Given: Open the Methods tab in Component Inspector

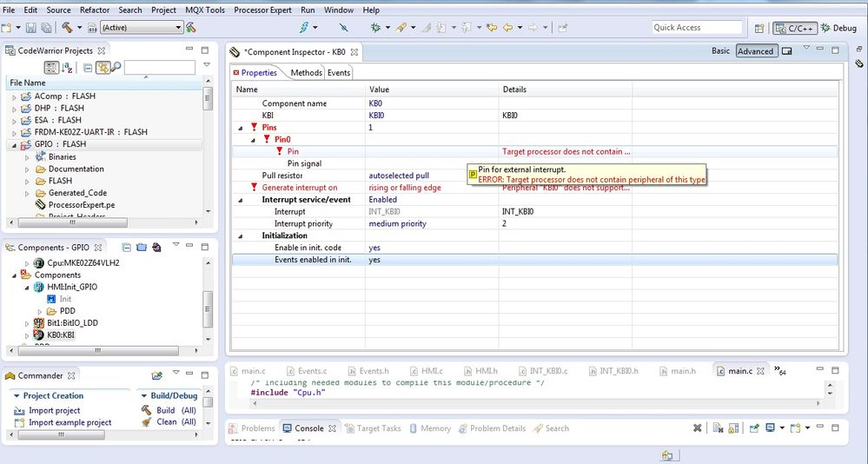Looking at the screenshot, I should pos(306,72).
